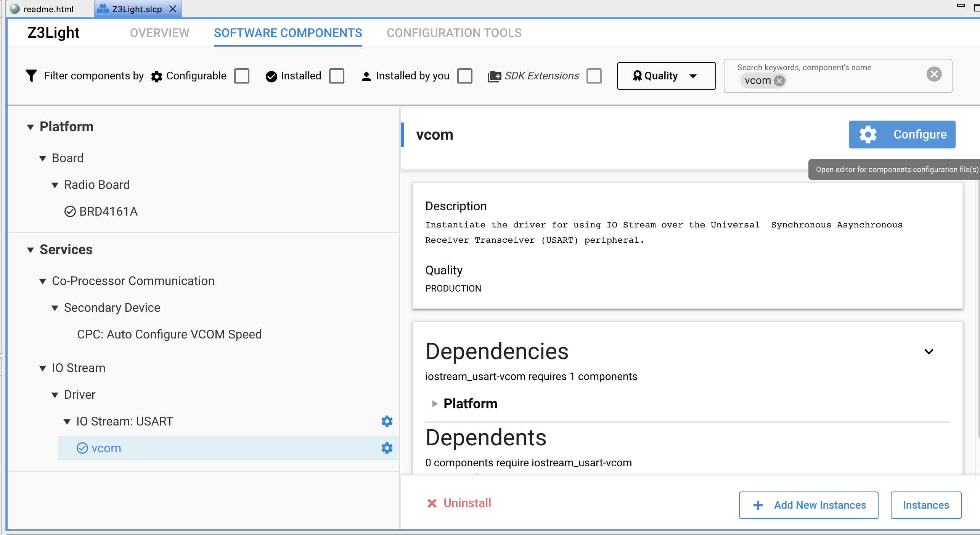Click the gear icon in the vcom row
Image resolution: width=980 pixels, height=535 pixels.
(387, 448)
